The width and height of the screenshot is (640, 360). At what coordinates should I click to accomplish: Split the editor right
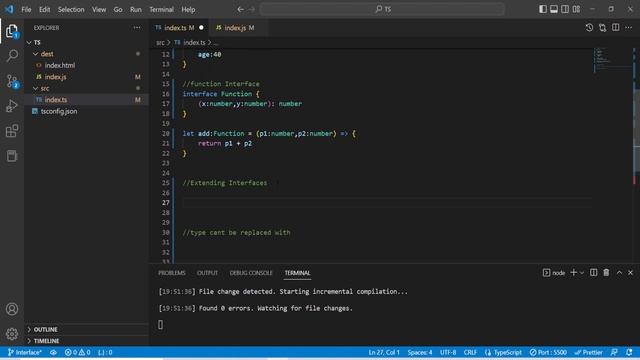[x=616, y=28]
